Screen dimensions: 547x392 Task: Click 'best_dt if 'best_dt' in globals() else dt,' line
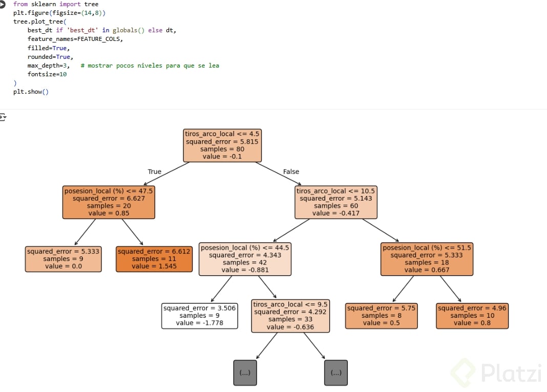point(102,30)
